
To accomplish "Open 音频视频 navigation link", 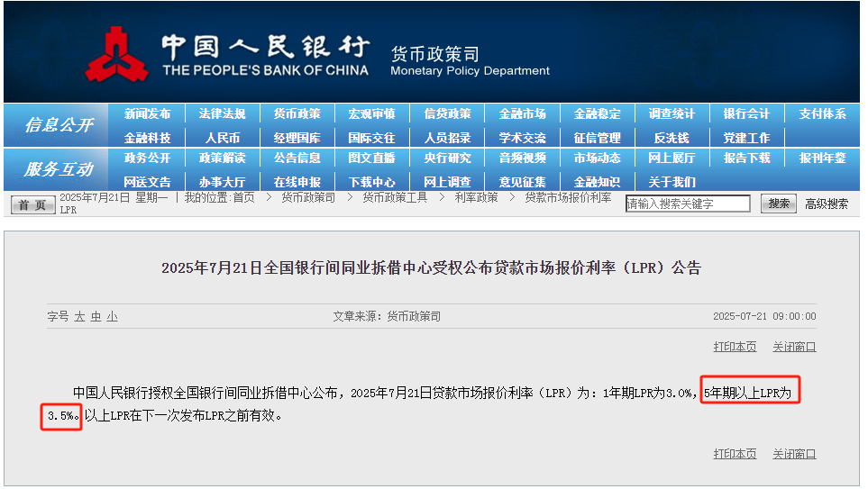I will [522, 158].
